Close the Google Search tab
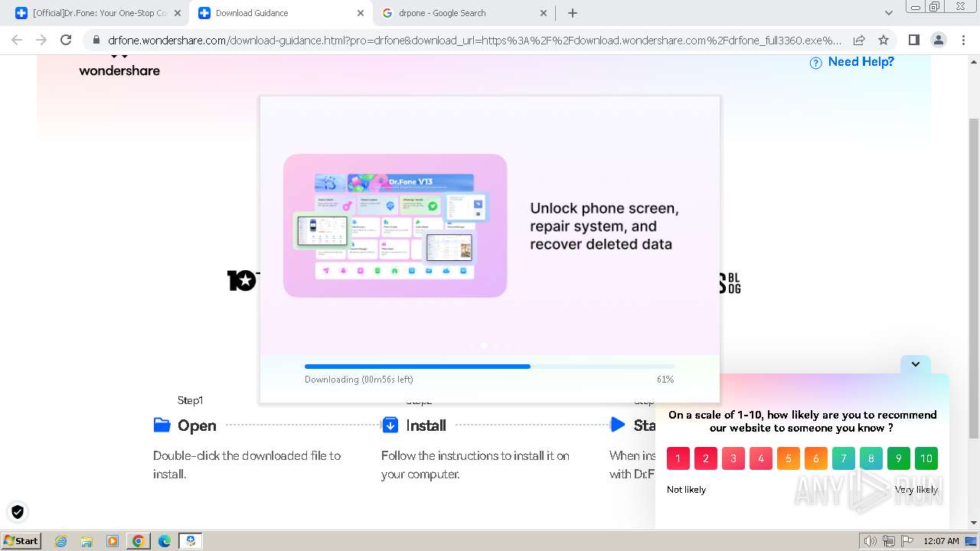Image resolution: width=980 pixels, height=551 pixels. (544, 13)
